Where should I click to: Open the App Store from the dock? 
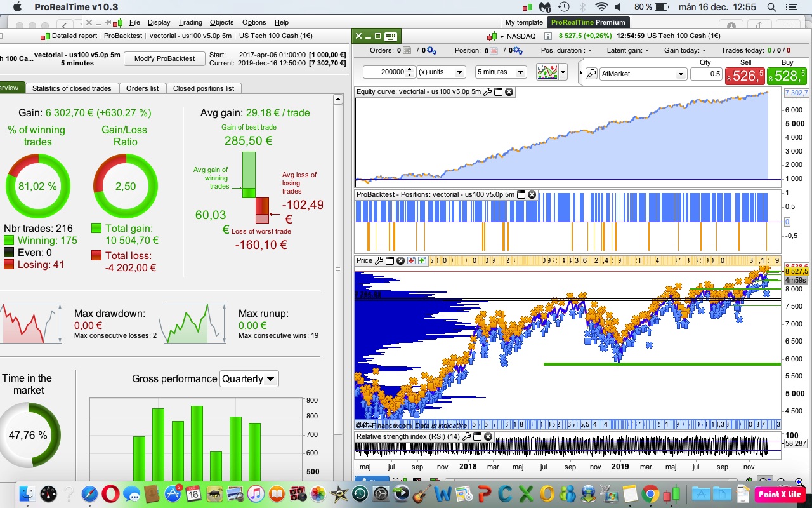(173, 494)
